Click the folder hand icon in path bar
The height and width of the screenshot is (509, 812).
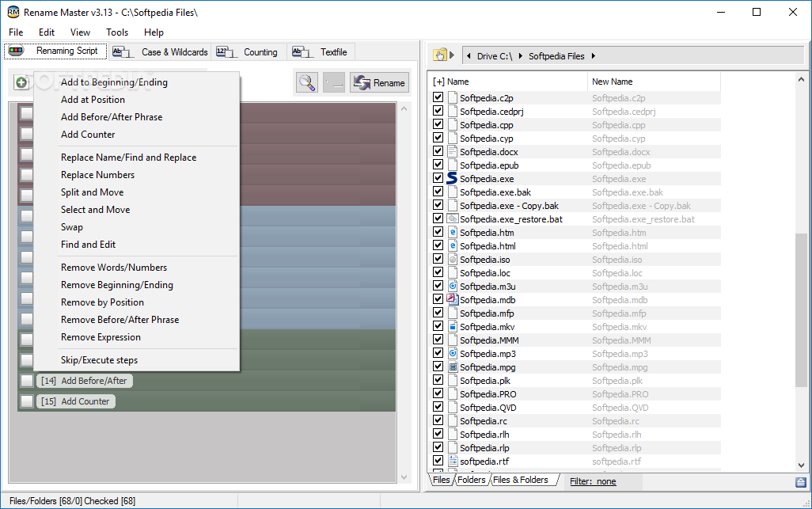[440, 55]
